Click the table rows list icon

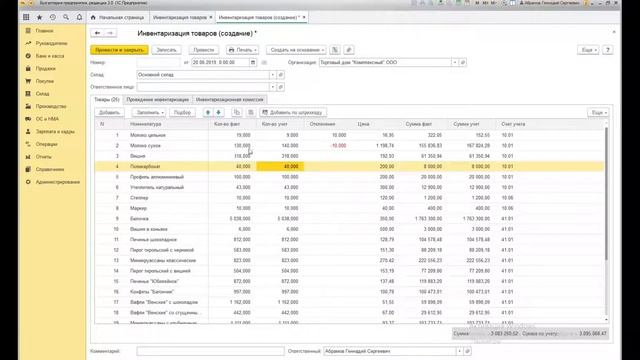[x=251, y=112]
